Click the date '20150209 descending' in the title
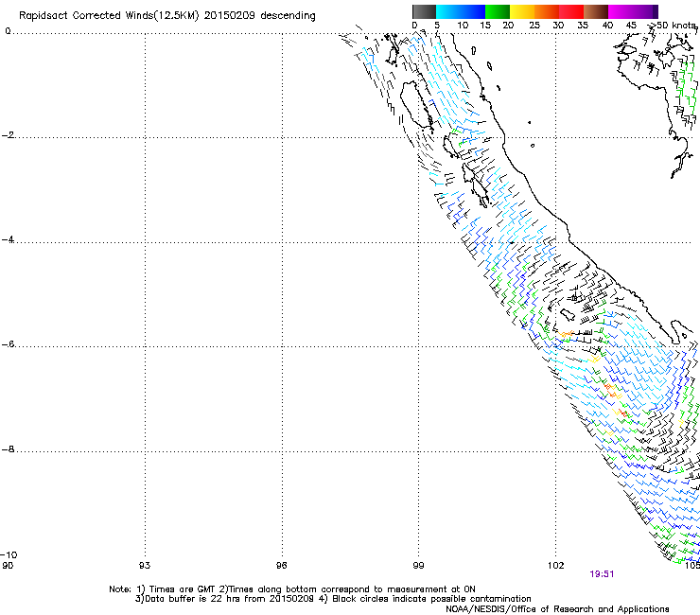This screenshot has width=700, height=615. (x=260, y=16)
